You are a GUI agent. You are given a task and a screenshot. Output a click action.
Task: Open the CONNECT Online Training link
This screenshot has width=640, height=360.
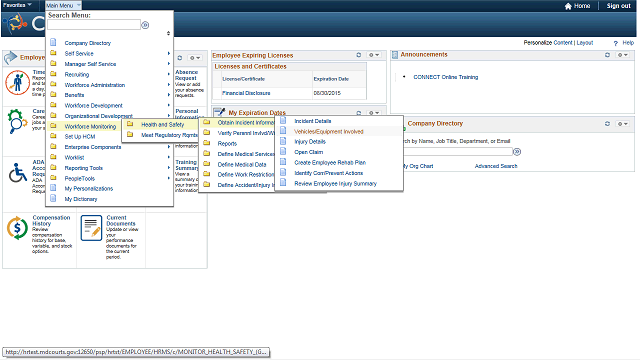(x=446, y=77)
